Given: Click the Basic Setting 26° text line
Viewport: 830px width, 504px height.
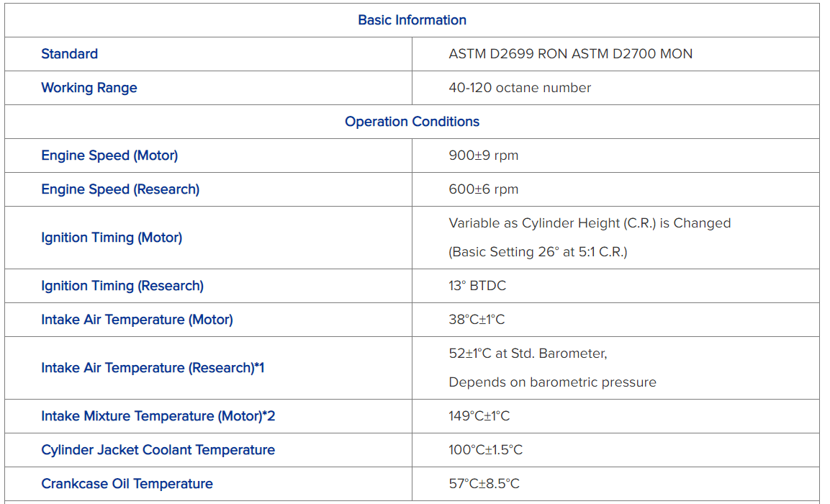Looking at the screenshot, I should [538, 252].
